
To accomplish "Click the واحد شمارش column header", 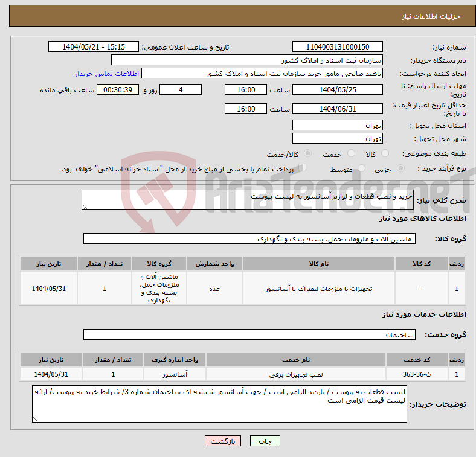I will 214,264.
